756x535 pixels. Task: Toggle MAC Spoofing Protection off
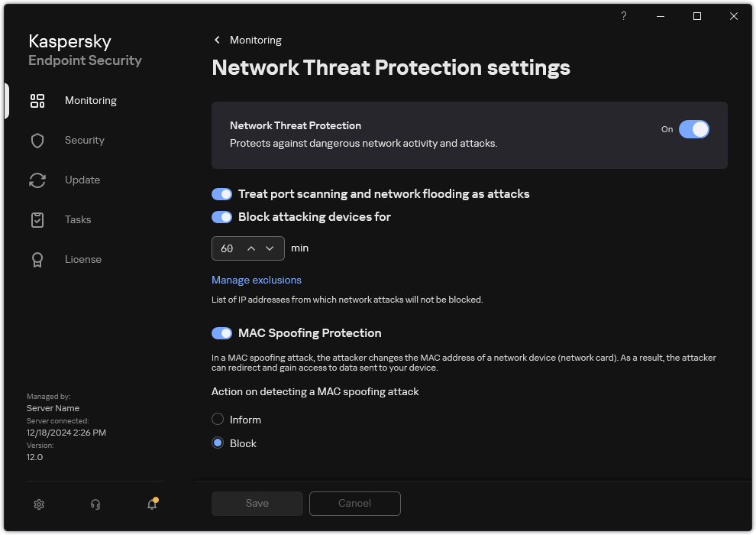pos(221,332)
